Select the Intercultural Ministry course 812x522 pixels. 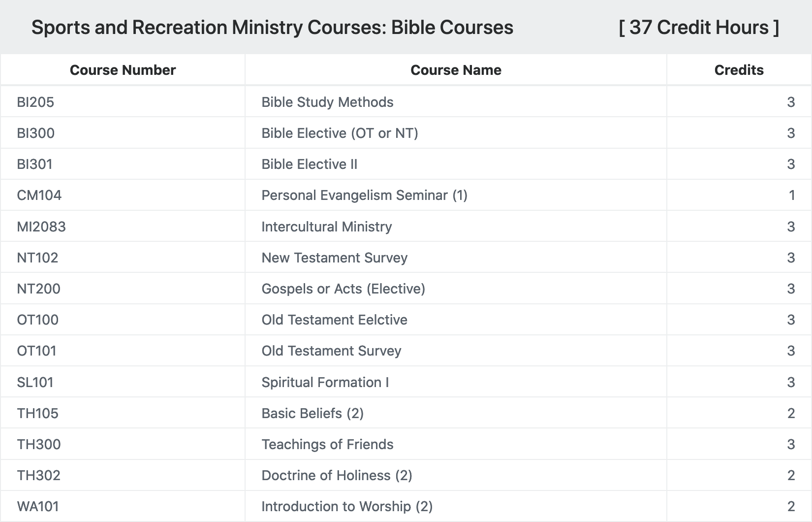tap(327, 227)
